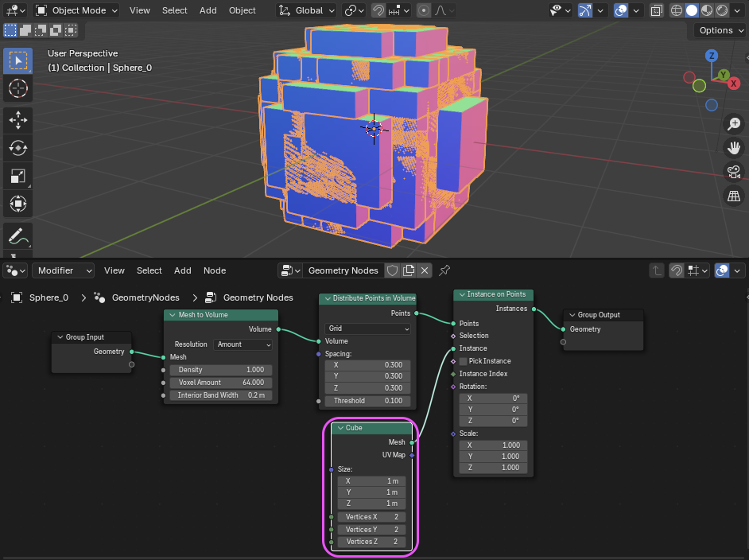Viewport: 749px width, 560px height.
Task: Click Cube node Vertices X field
Action: click(x=371, y=517)
